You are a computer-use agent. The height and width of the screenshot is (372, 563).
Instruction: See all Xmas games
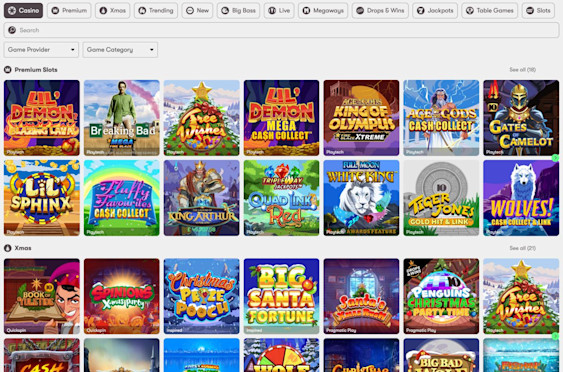click(x=522, y=248)
